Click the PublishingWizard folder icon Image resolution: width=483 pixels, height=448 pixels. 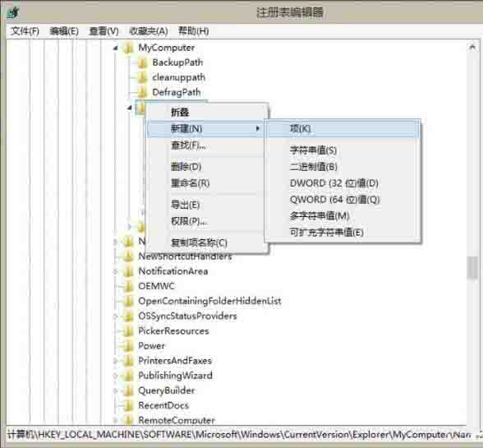(x=128, y=376)
